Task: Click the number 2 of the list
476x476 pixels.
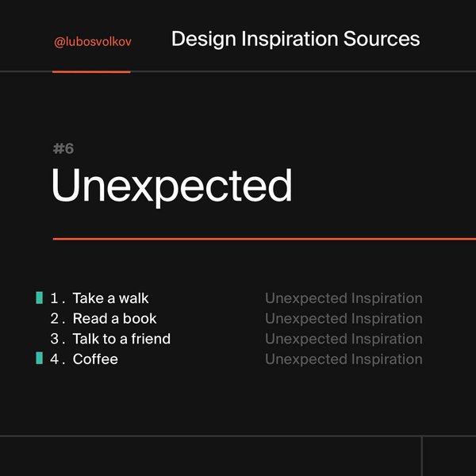Action: coord(54,318)
